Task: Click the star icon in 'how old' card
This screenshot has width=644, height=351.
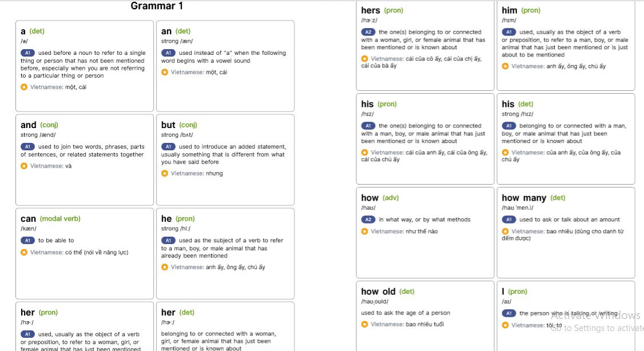Action: click(x=365, y=324)
